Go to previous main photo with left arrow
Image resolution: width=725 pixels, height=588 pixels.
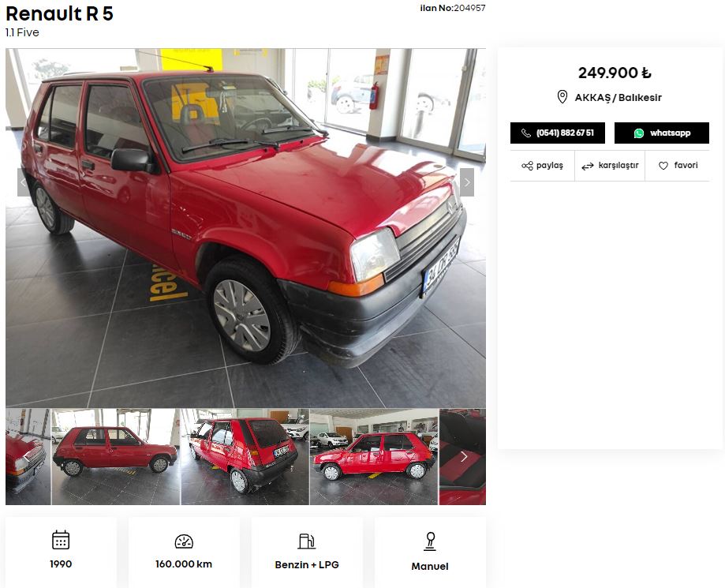pos(23,182)
